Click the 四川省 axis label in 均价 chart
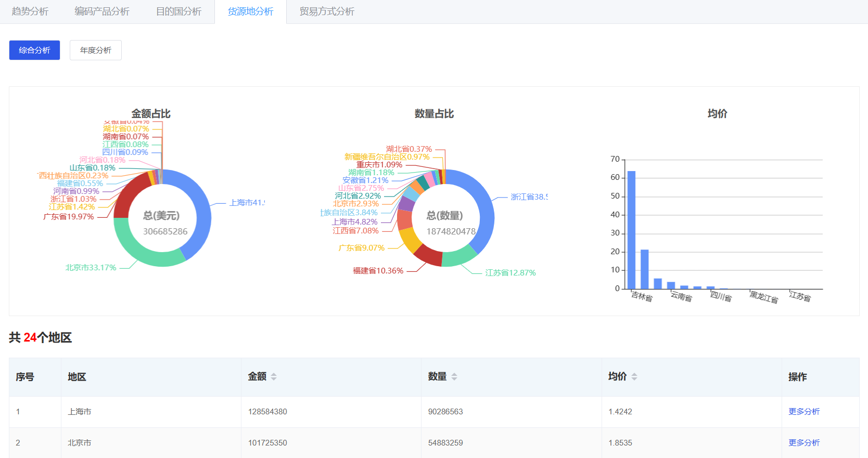 (x=721, y=296)
